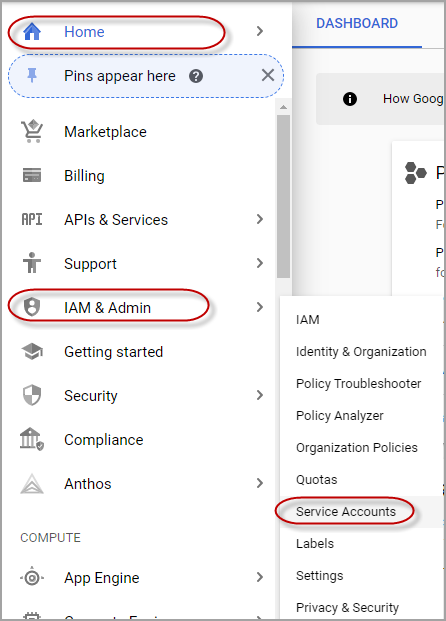
Task: Open Labels from the submenu
Action: pyautogui.click(x=314, y=543)
